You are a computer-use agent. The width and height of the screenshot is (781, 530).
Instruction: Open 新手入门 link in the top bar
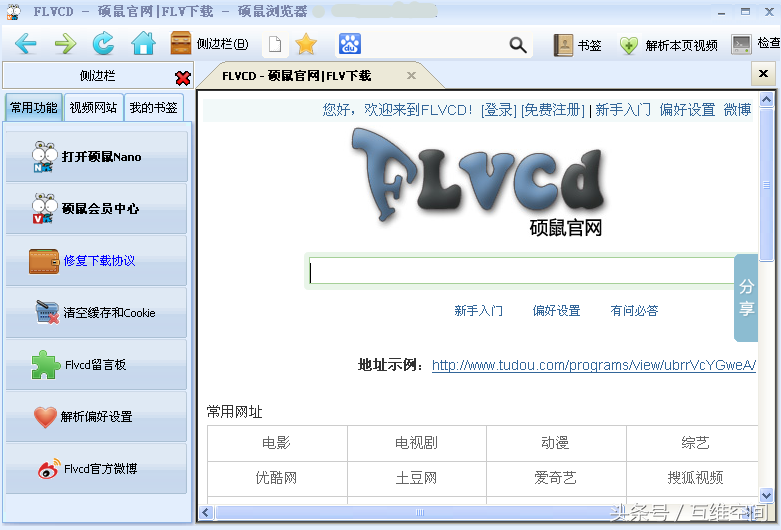(x=623, y=110)
